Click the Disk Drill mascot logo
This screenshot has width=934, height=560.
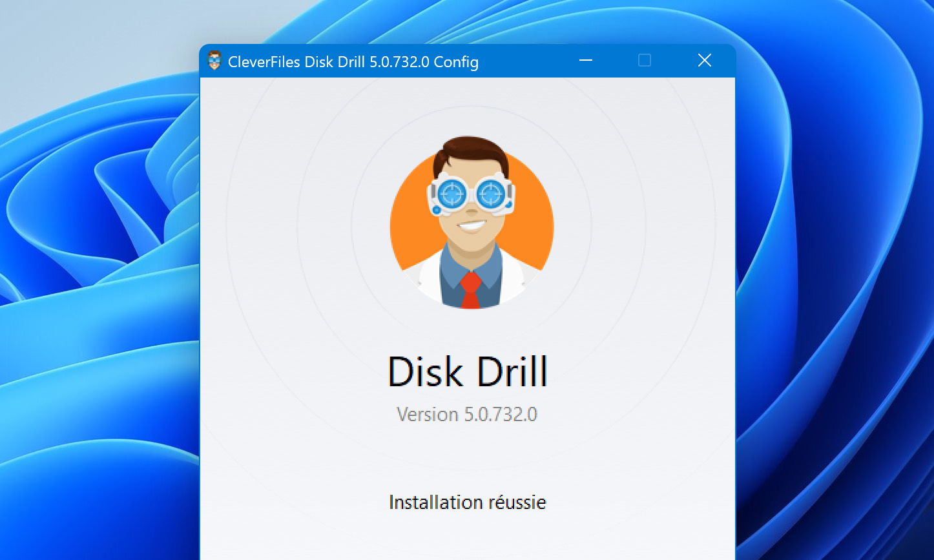472,222
